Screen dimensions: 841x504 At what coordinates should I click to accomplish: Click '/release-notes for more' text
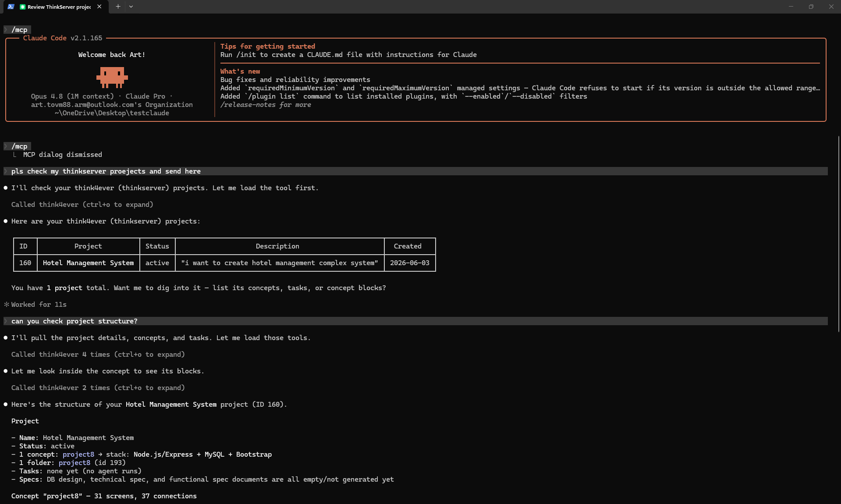tap(266, 105)
